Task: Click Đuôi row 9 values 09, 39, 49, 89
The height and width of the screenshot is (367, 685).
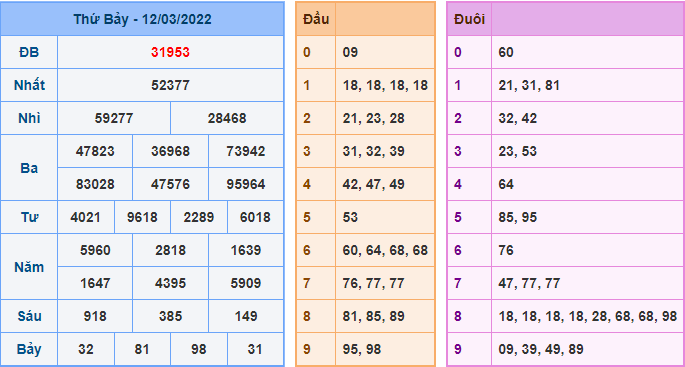Action: [541, 350]
